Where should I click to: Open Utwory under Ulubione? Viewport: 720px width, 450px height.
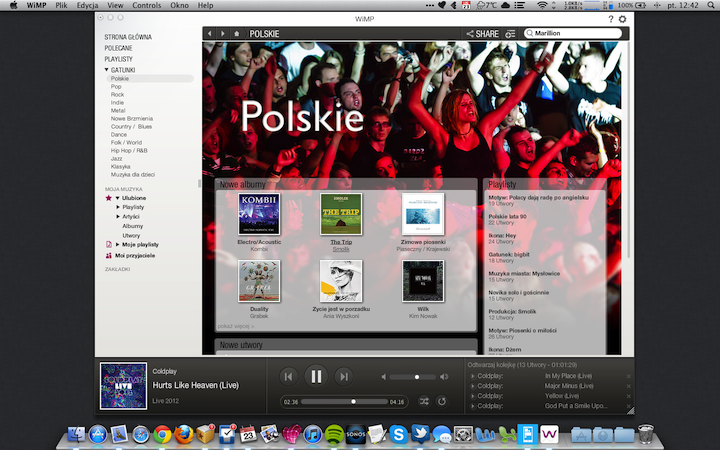pyautogui.click(x=131, y=236)
